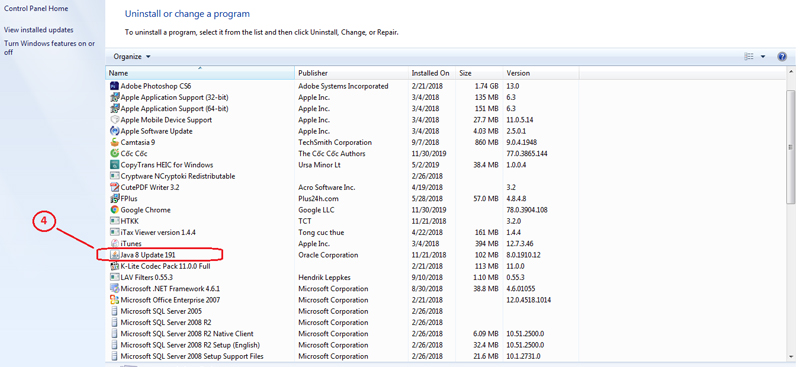The width and height of the screenshot is (800, 367).
Task: Click the CutePDF Writer 3.2 icon
Action: pyautogui.click(x=115, y=187)
